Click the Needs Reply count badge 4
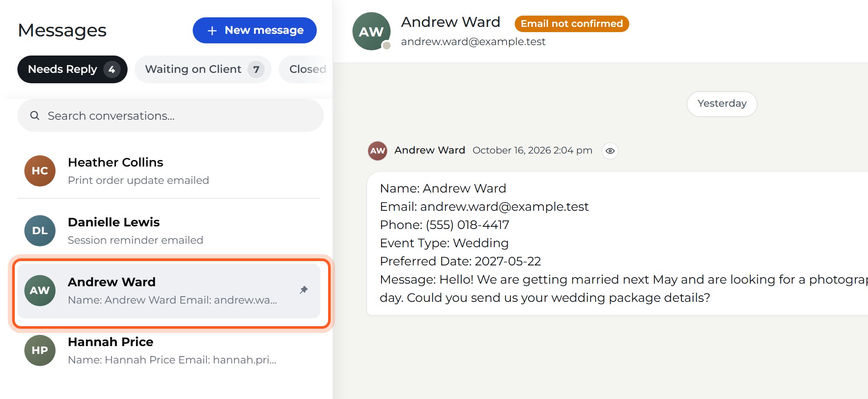The width and height of the screenshot is (868, 399). point(112,69)
